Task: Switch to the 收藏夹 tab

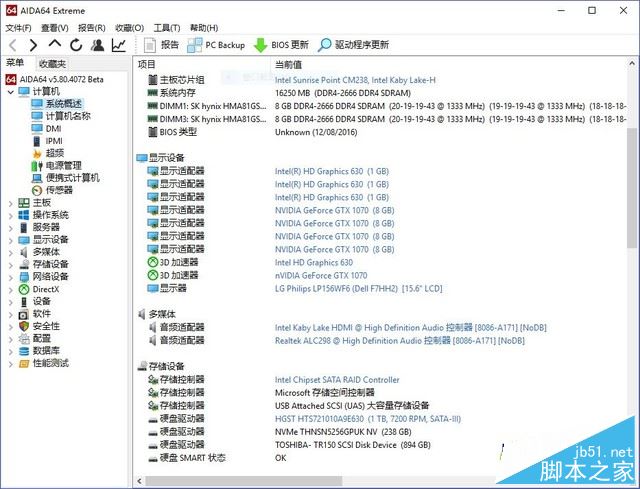Action: pyautogui.click(x=52, y=64)
